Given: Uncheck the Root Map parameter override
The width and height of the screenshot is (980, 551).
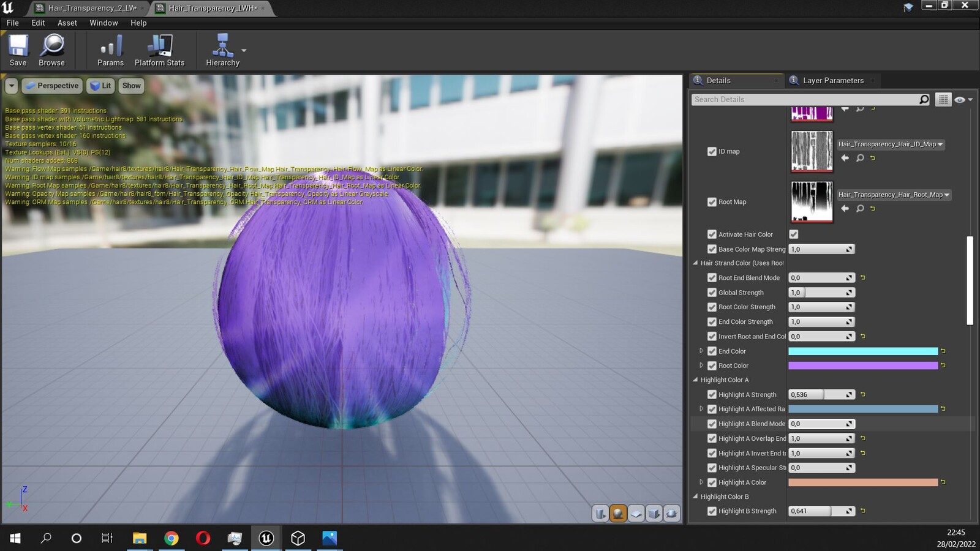Looking at the screenshot, I should (x=712, y=202).
